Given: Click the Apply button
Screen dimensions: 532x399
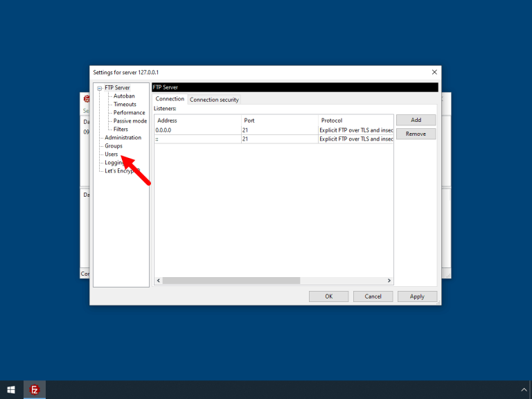Looking at the screenshot, I should tap(417, 296).
